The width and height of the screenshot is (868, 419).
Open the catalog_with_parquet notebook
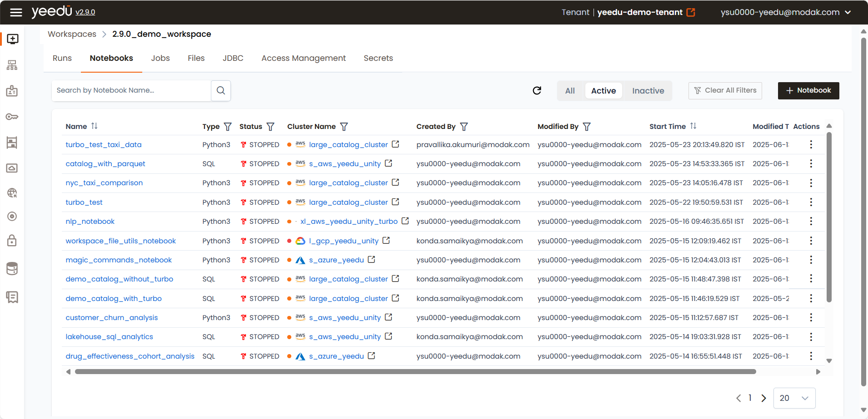pos(105,163)
